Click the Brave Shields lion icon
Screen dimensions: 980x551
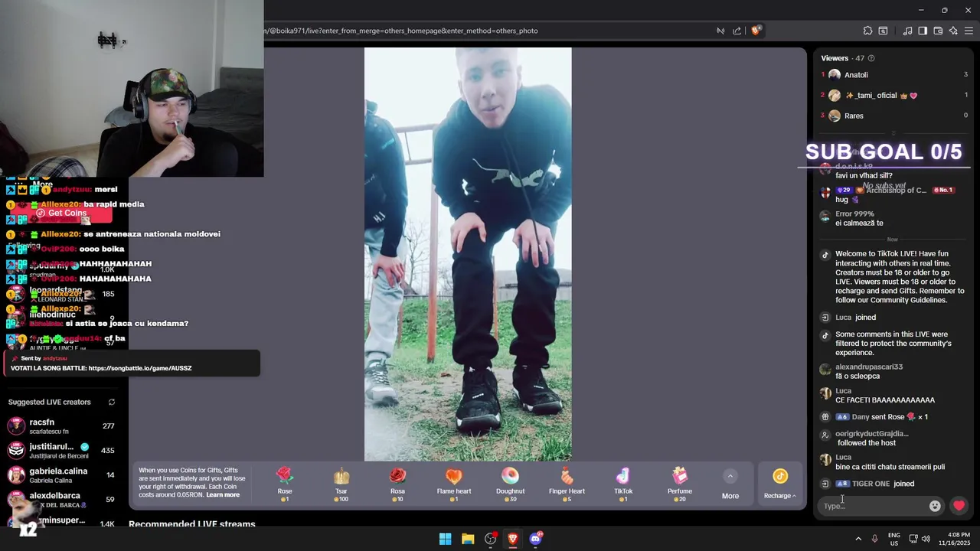click(756, 31)
